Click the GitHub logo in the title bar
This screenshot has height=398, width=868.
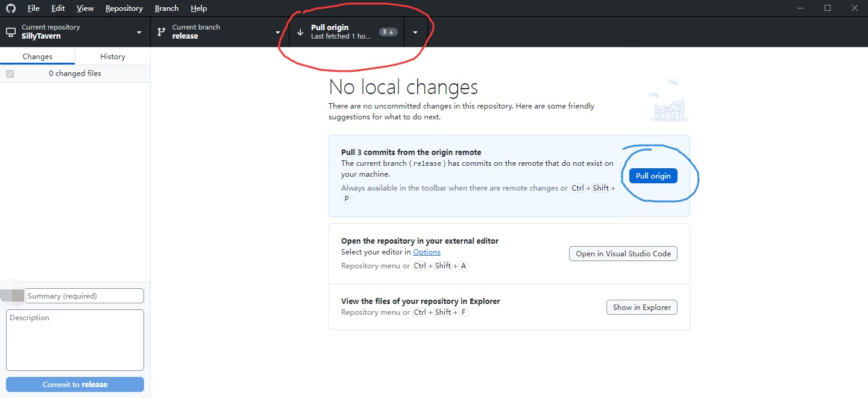point(12,8)
